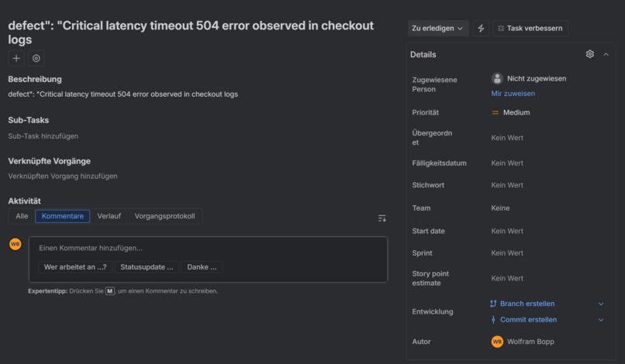
Task: Set Stichwort value Kein Wert
Action: pos(507,185)
